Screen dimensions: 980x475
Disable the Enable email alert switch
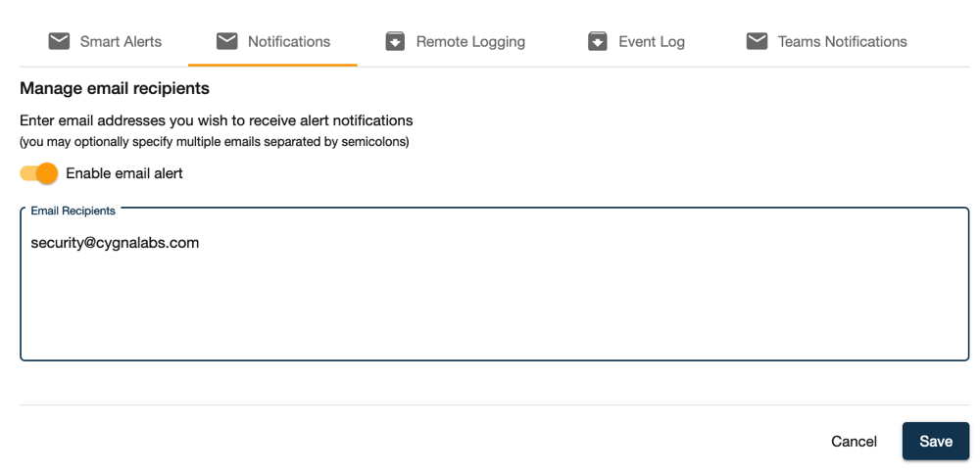pos(39,173)
